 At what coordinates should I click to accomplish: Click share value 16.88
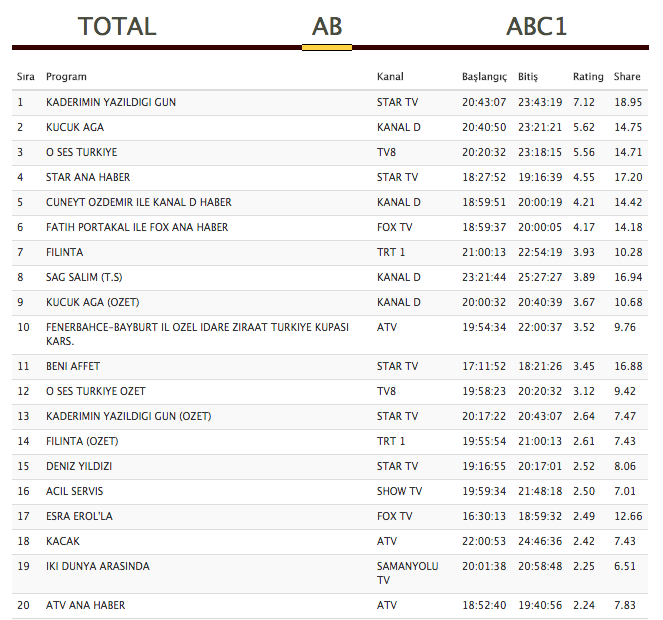pos(628,366)
